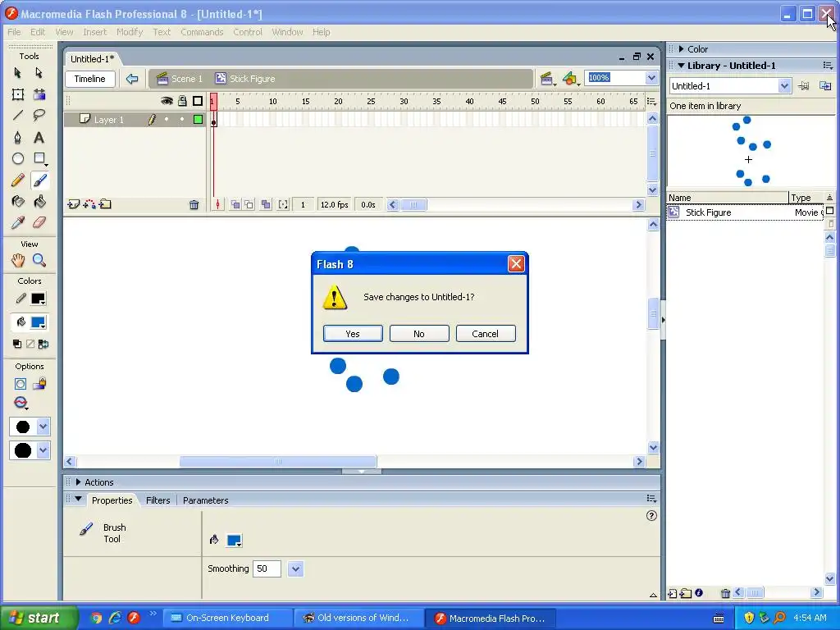
Task: Open the brush shape dropdown
Action: [43, 450]
